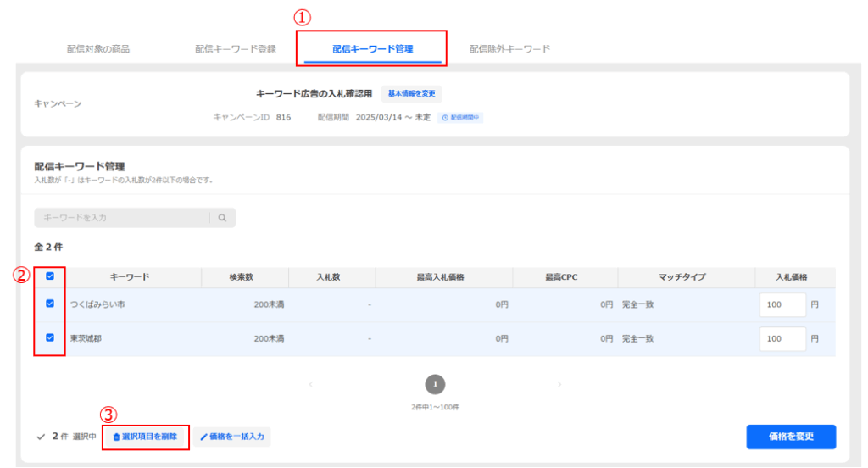Screen dimensions: 868x468
Task: Switch to the 配信対象の商品 tab
Action: pos(98,49)
